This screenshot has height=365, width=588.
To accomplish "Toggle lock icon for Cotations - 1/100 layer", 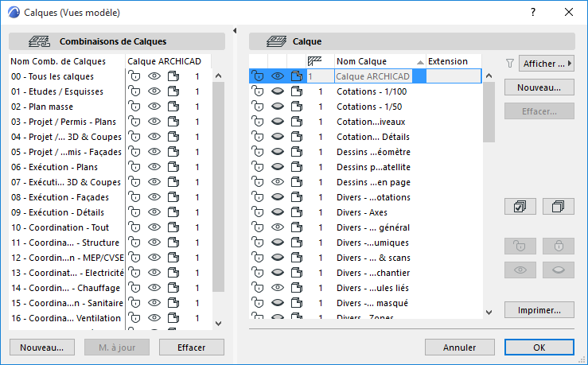I will coord(258,91).
